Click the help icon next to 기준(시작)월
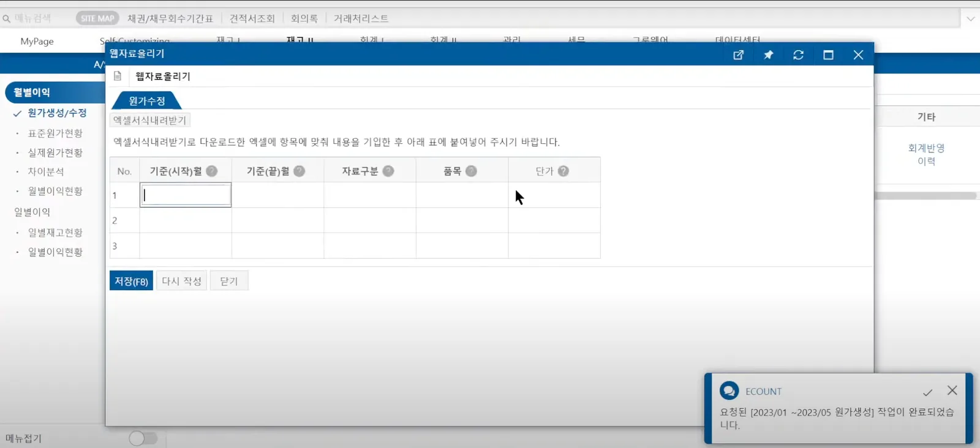The image size is (980, 448). 212,171
